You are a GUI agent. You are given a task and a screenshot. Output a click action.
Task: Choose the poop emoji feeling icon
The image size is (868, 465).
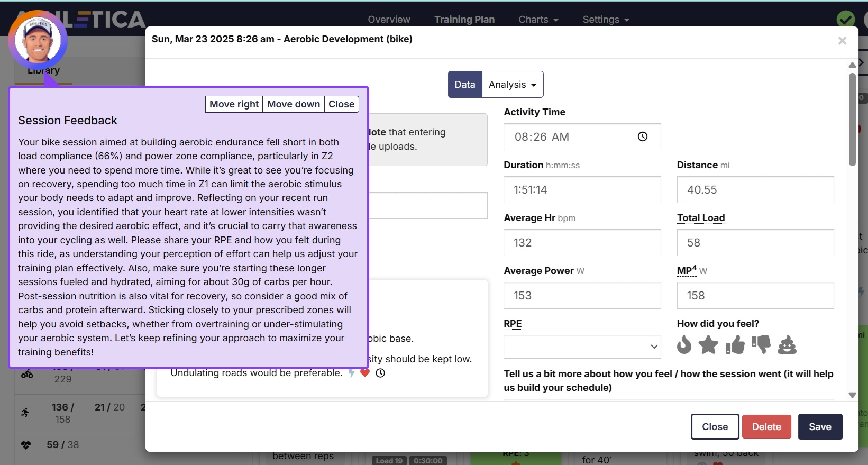pos(787,345)
